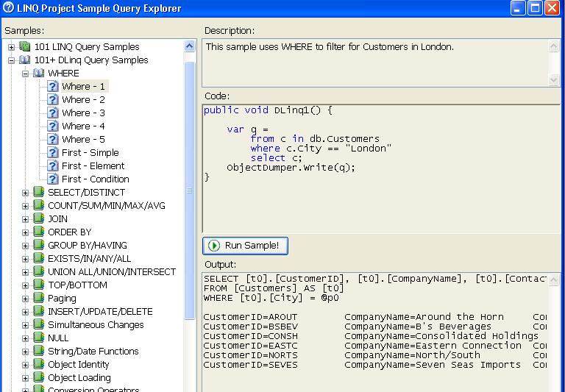
Task: Open the Where - 3 sample
Action: pos(84,113)
